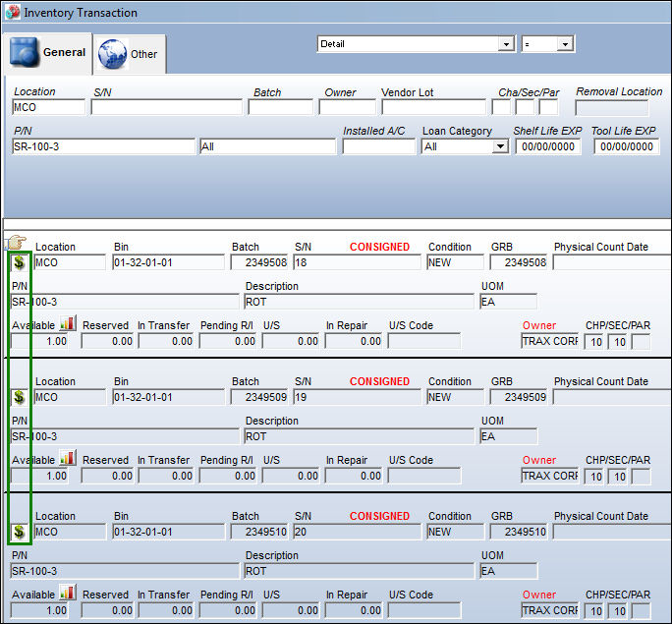Select S/N field showing 18
The width and height of the screenshot is (672, 624).
pyautogui.click(x=357, y=262)
